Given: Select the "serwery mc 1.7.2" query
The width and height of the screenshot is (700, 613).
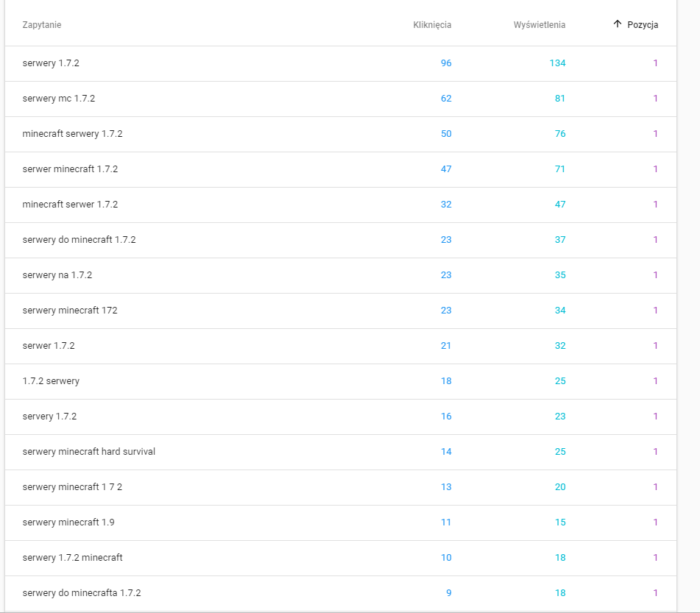Looking at the screenshot, I should point(59,99).
